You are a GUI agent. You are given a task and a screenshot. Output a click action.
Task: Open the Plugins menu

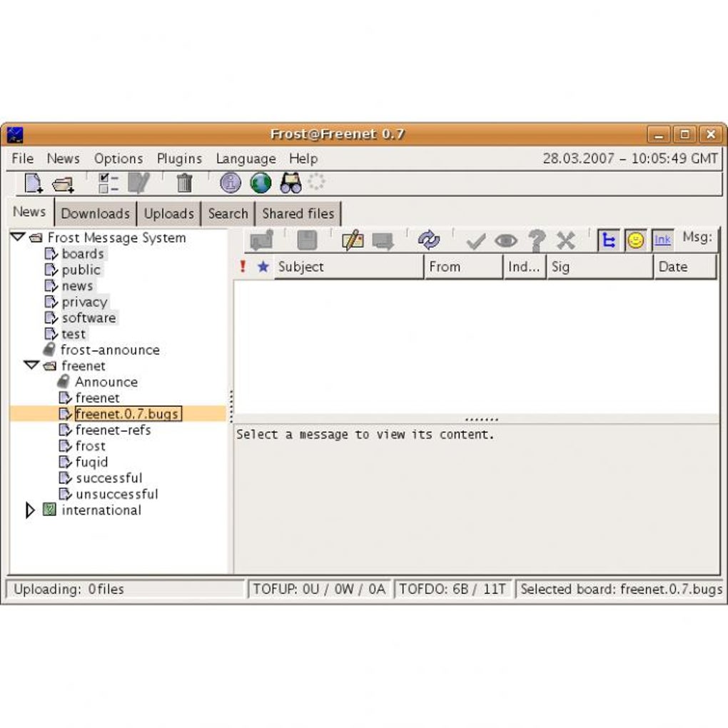tap(179, 158)
